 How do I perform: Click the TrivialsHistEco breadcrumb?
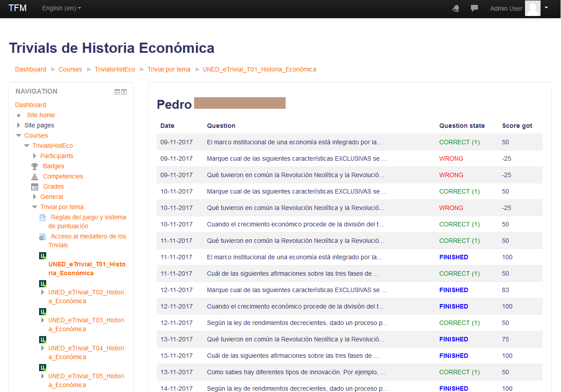tap(115, 69)
